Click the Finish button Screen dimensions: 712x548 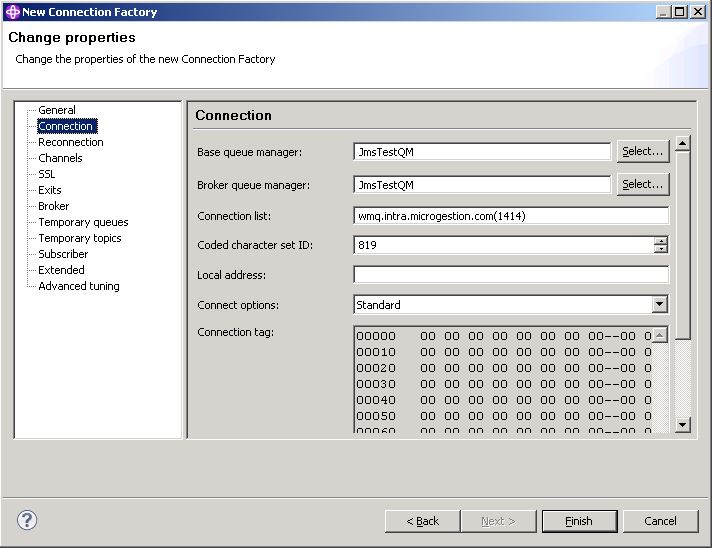click(x=579, y=521)
